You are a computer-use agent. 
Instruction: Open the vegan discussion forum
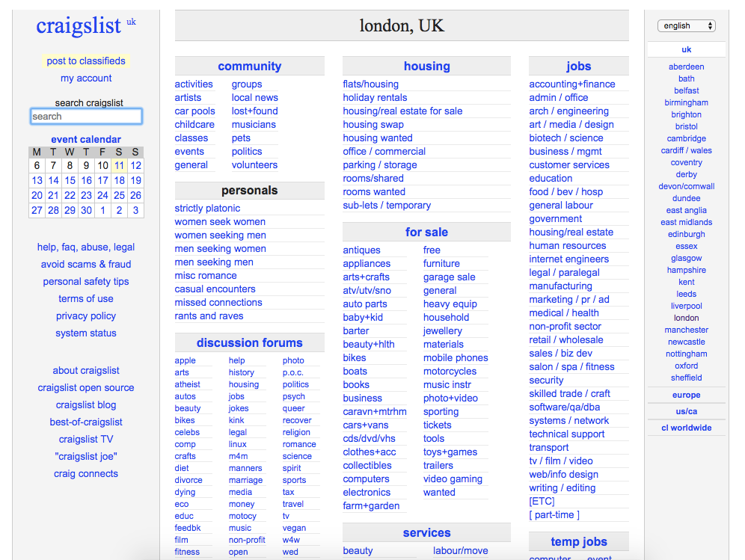click(x=294, y=528)
